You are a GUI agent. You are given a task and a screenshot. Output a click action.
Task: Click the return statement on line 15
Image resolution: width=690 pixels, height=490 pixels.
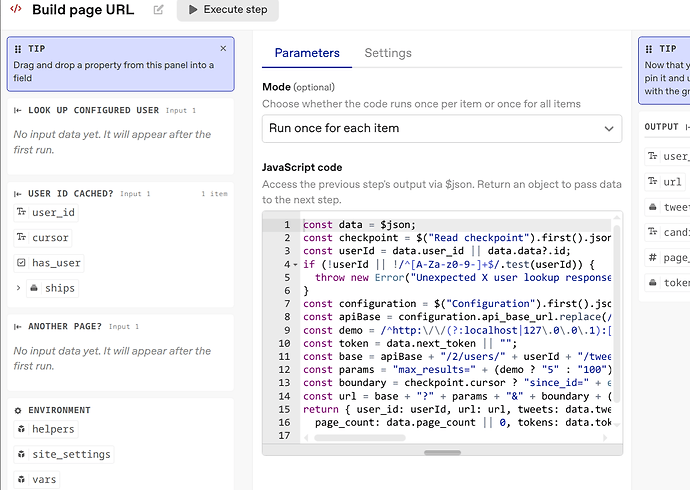[457, 410]
